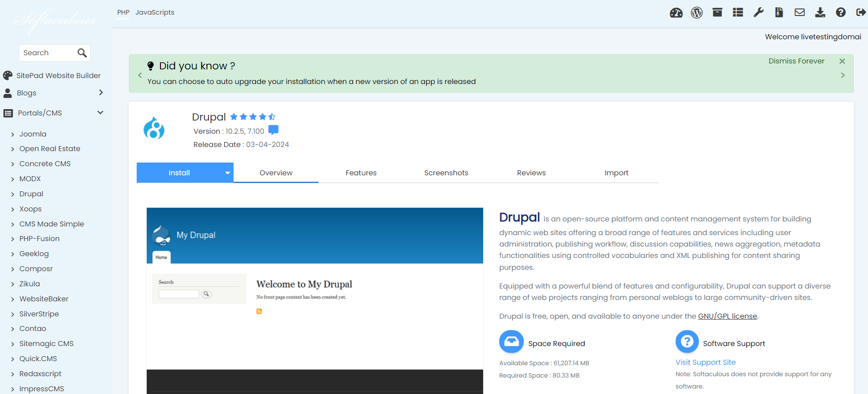Open the zipped file icon in the toolbar

[x=779, y=12]
